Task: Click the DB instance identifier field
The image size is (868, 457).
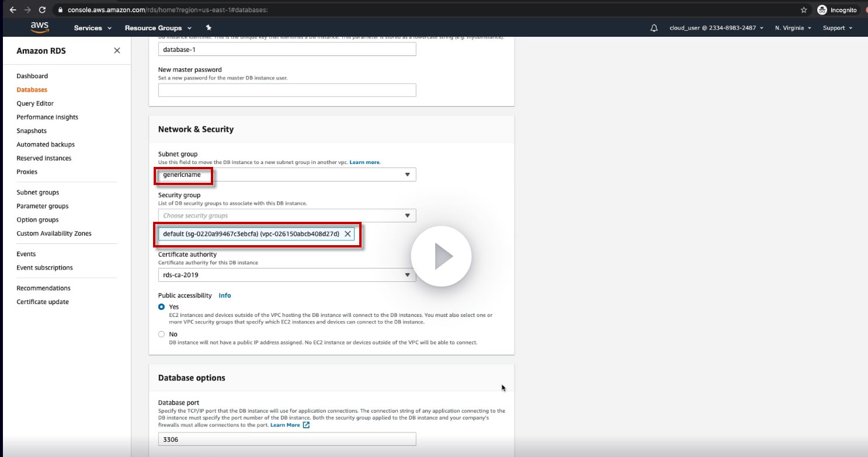Action: point(287,49)
